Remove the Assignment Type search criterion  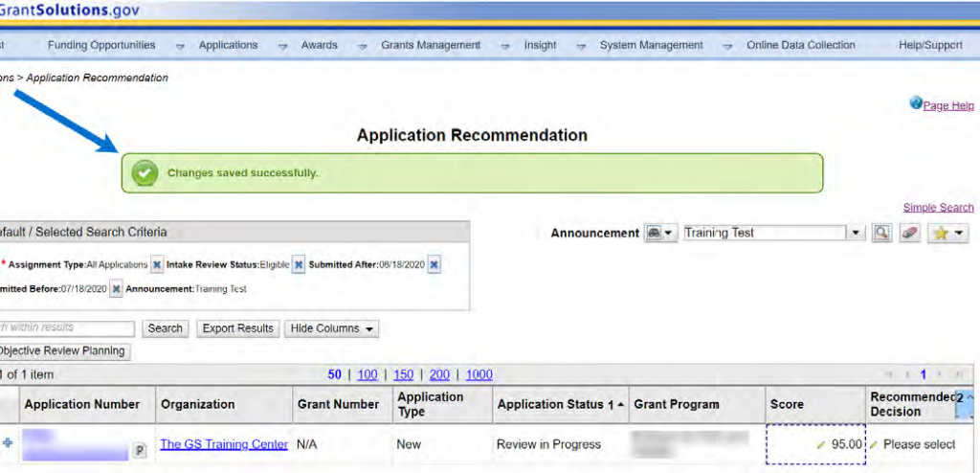[x=157, y=264]
